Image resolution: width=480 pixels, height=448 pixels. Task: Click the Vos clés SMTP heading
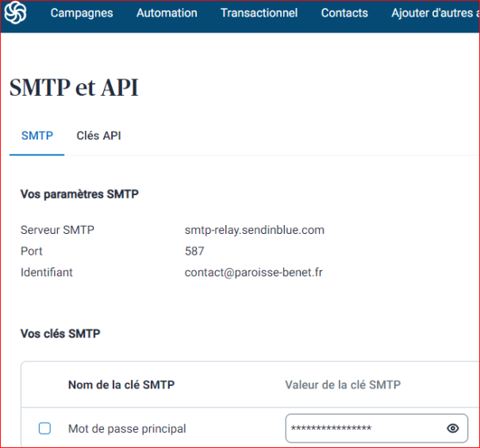[x=60, y=334]
